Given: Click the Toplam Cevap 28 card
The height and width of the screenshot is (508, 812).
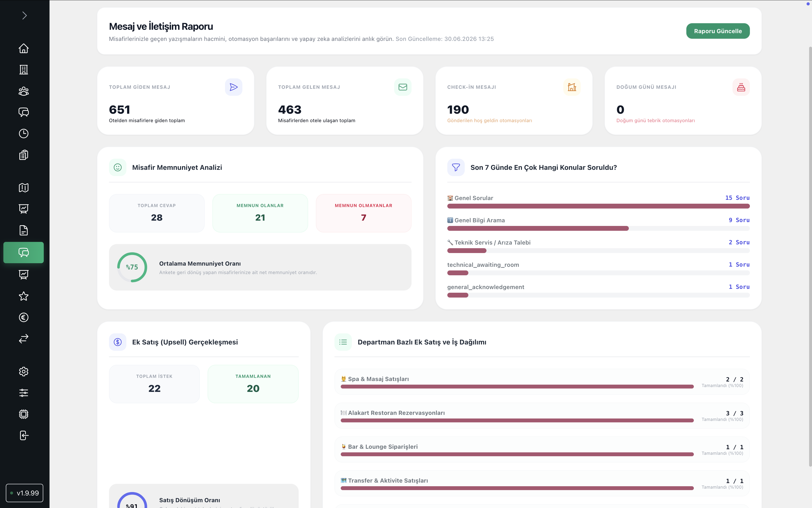Looking at the screenshot, I should click(x=157, y=213).
